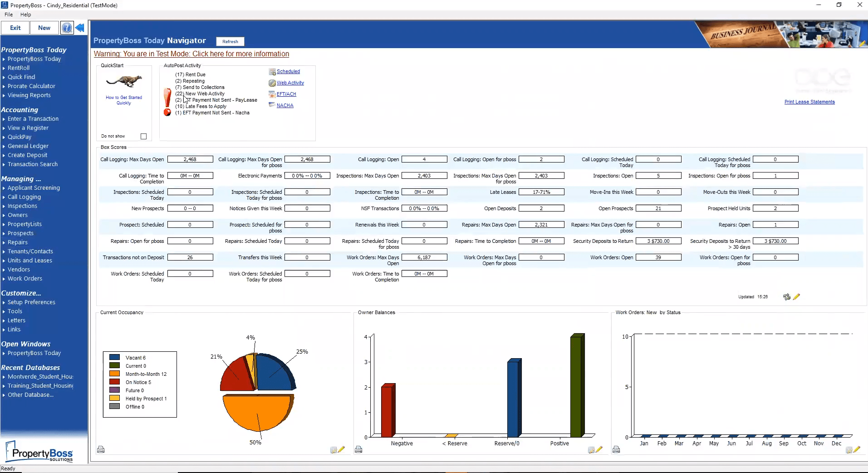Open the Test Mode warning link
This screenshot has height=473, width=868.
click(x=191, y=54)
